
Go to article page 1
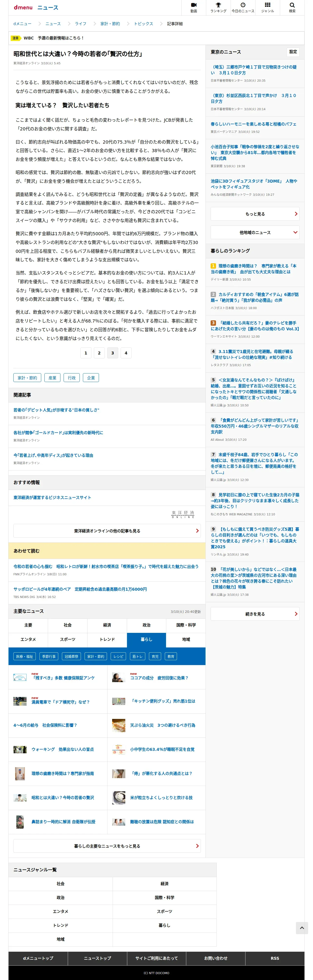pos(86,353)
